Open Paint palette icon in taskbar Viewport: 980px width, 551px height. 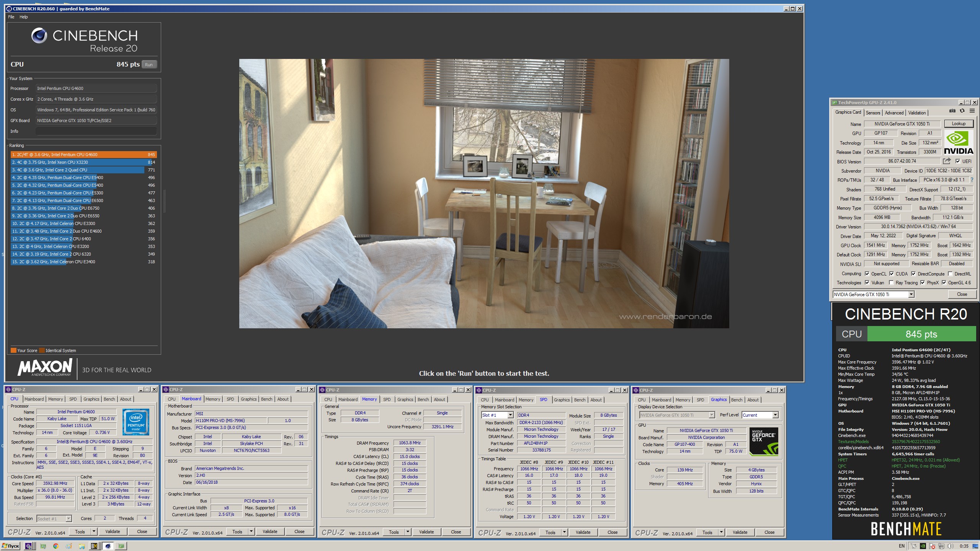click(69, 546)
